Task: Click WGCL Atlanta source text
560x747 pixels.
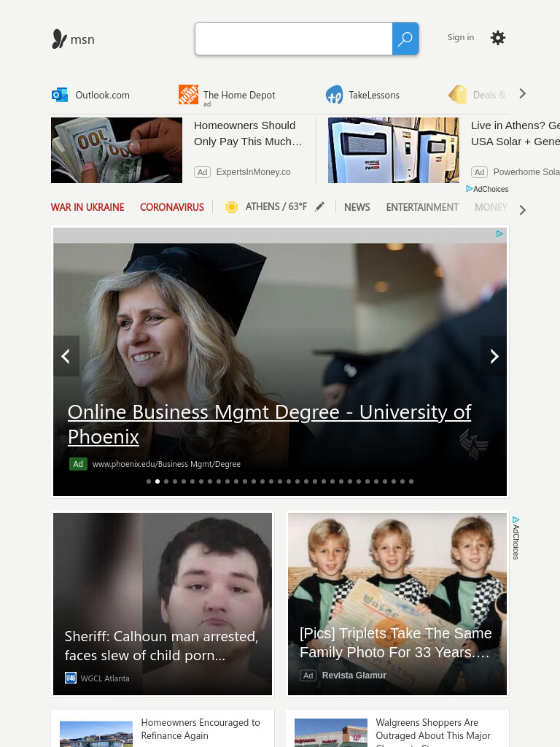Action: coord(105,678)
